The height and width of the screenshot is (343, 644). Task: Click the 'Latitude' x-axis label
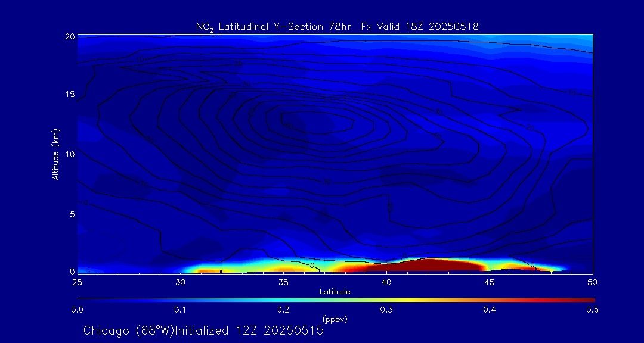coord(335,292)
